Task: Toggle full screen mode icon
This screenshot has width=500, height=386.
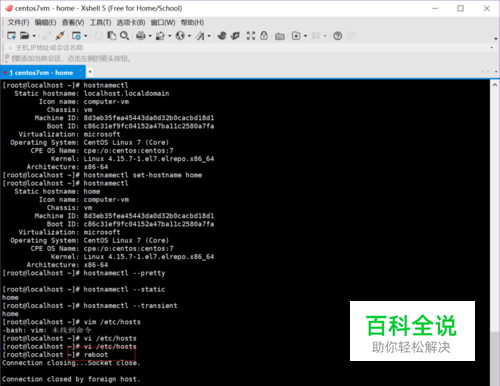Action: point(251,36)
